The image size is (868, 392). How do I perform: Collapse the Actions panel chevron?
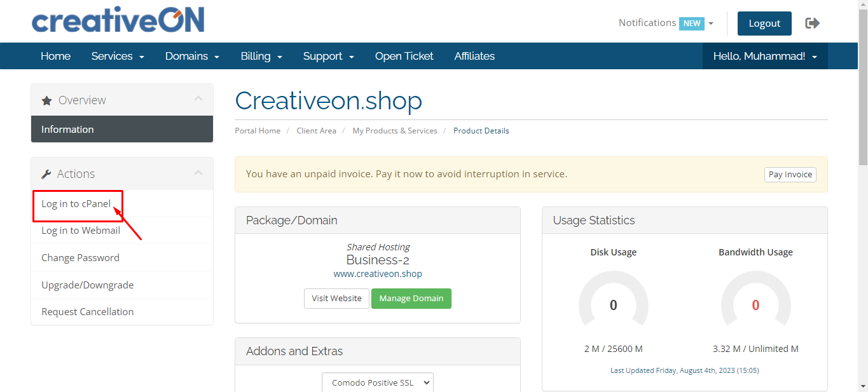[x=198, y=173]
